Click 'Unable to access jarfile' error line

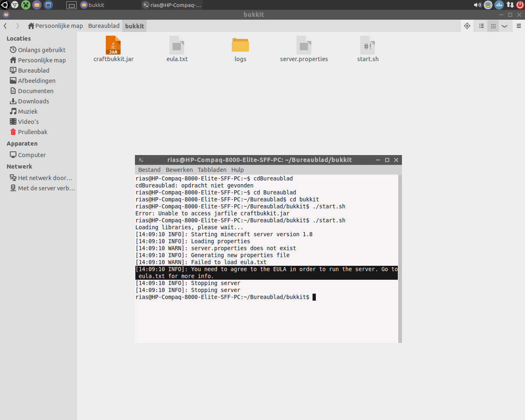click(212, 213)
